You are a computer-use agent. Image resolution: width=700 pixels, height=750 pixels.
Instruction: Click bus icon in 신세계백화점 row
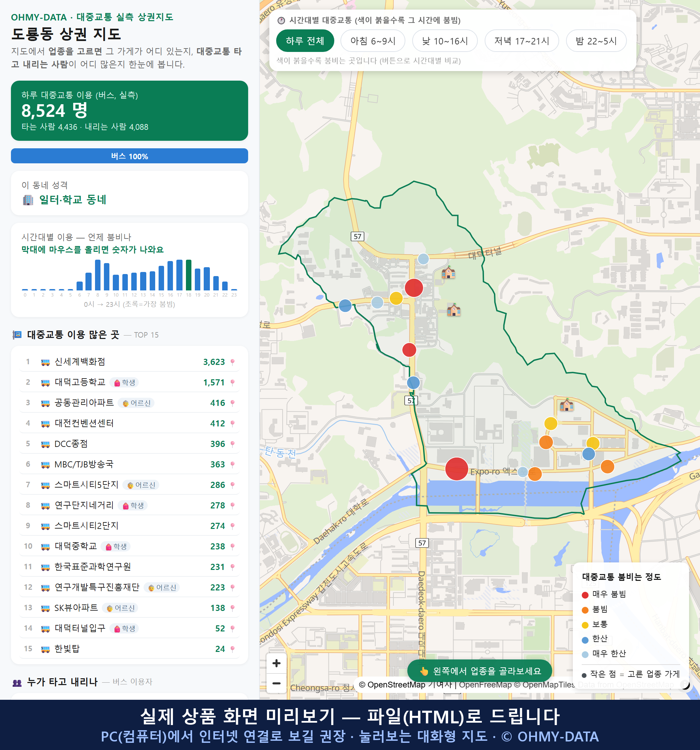[45, 362]
